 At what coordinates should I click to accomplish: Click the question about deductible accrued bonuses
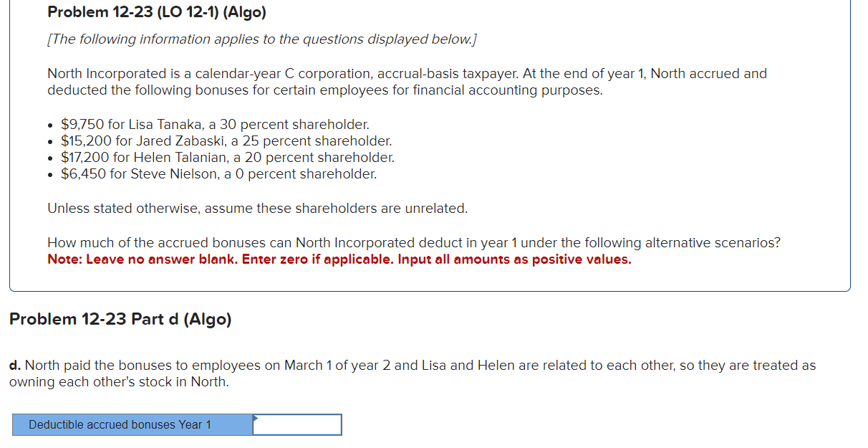click(415, 242)
